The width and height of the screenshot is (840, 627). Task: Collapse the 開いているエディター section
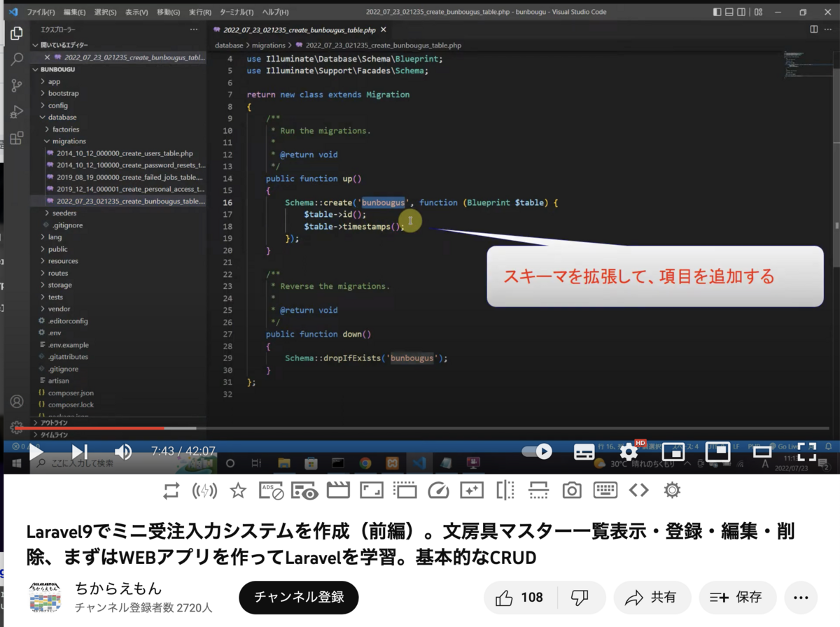point(119,45)
